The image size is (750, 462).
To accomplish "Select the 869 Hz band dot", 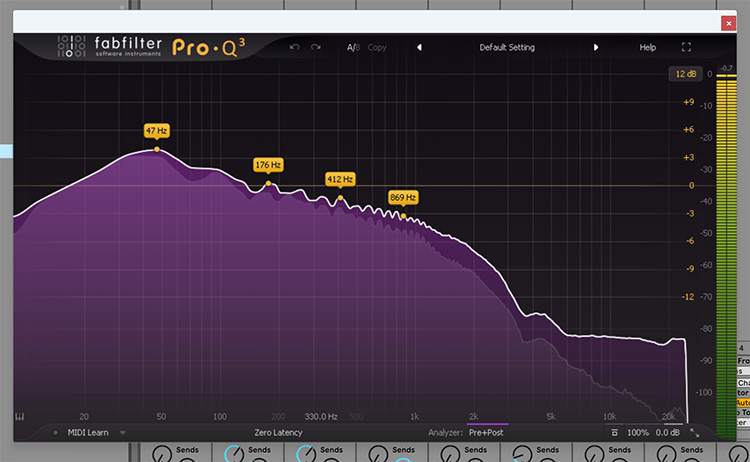I will [x=403, y=216].
